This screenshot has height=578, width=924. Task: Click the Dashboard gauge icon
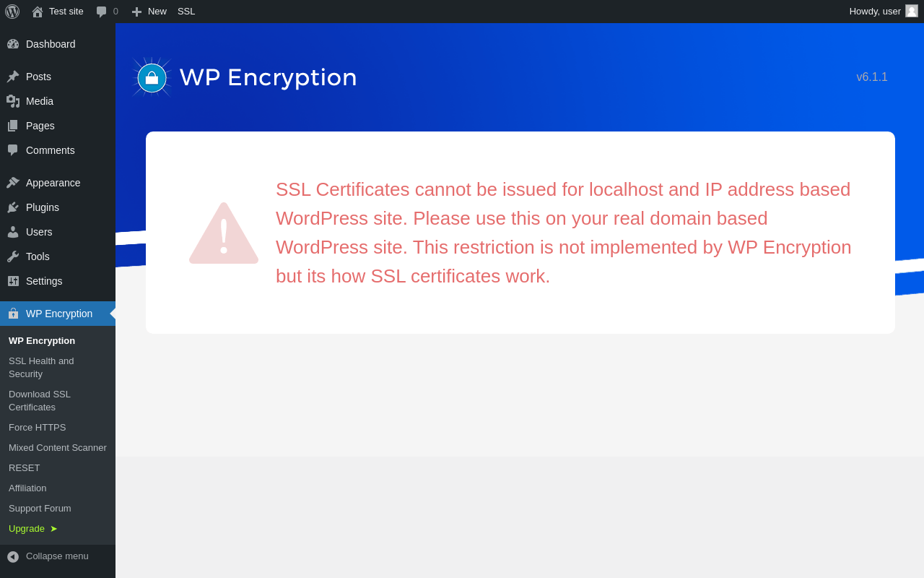[x=13, y=44]
